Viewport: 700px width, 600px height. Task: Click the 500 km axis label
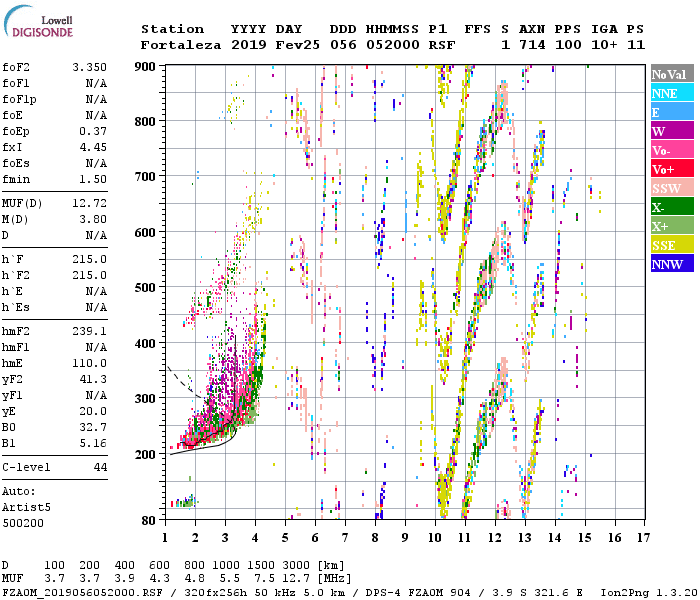pos(145,288)
